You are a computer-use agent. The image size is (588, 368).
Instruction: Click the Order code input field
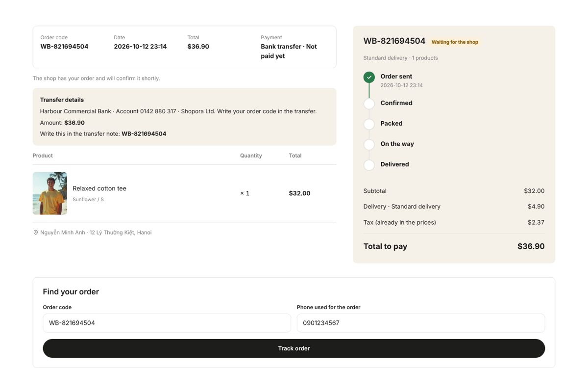click(x=167, y=323)
